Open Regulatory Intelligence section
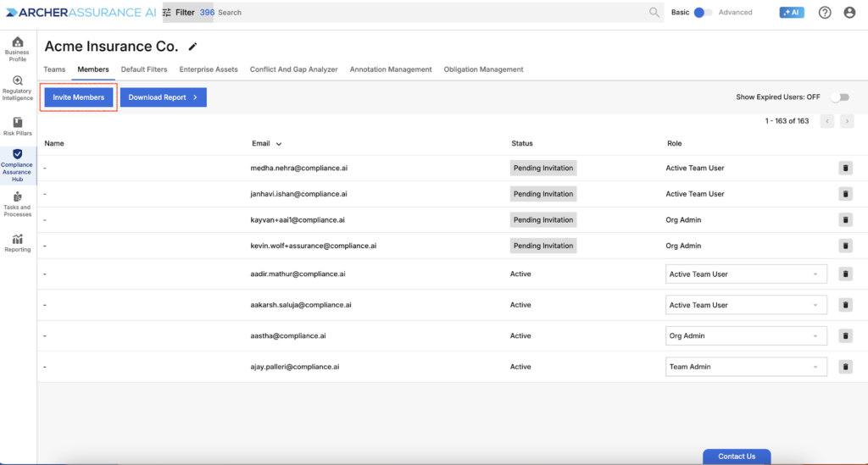Screen dimensions: 868x465 [17, 88]
